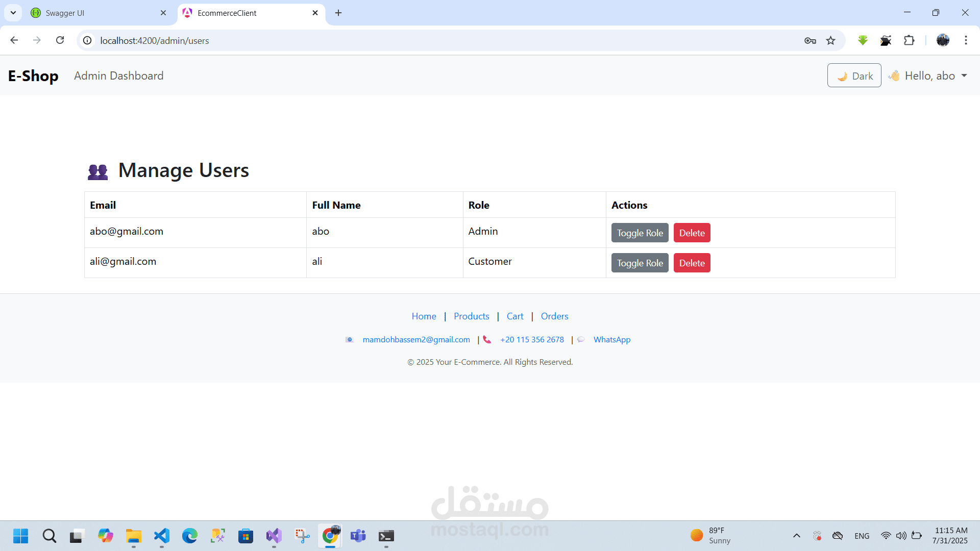The width and height of the screenshot is (980, 551).
Task: Open the Chrome profile avatar
Action: (x=943, y=40)
